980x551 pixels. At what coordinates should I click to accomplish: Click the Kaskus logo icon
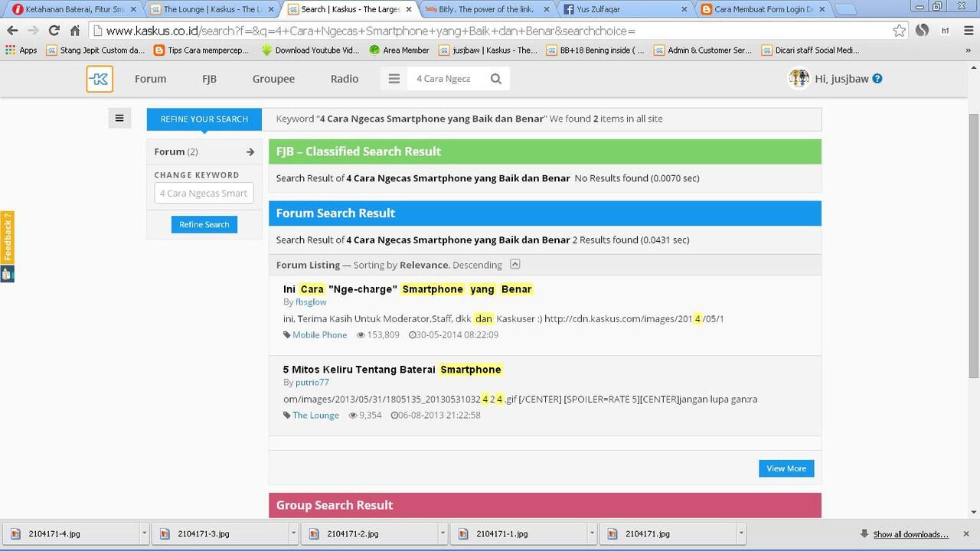pyautogui.click(x=100, y=79)
